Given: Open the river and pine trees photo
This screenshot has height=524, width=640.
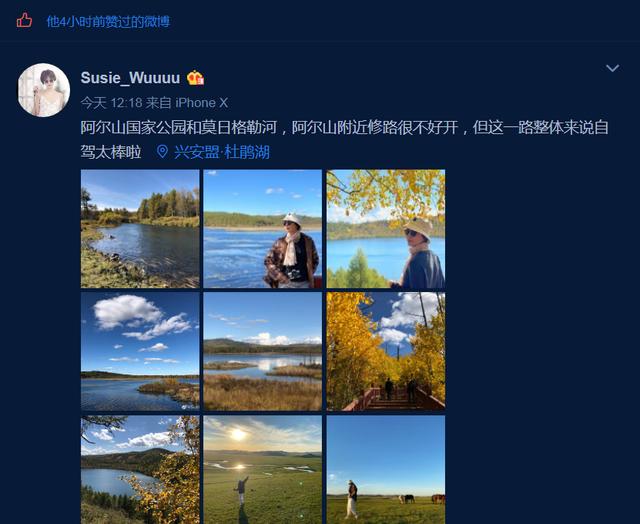Looking at the screenshot, I should tap(140, 229).
